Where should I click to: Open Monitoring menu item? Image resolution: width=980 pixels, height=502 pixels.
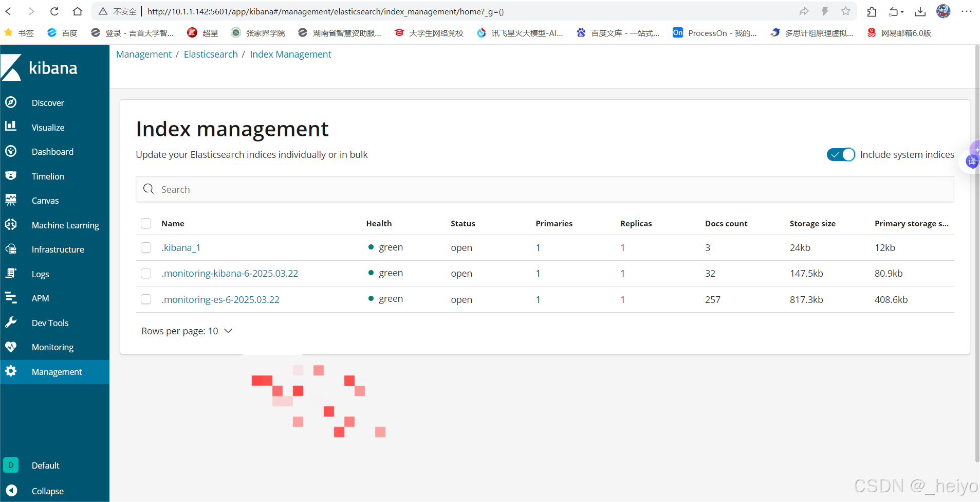[52, 347]
